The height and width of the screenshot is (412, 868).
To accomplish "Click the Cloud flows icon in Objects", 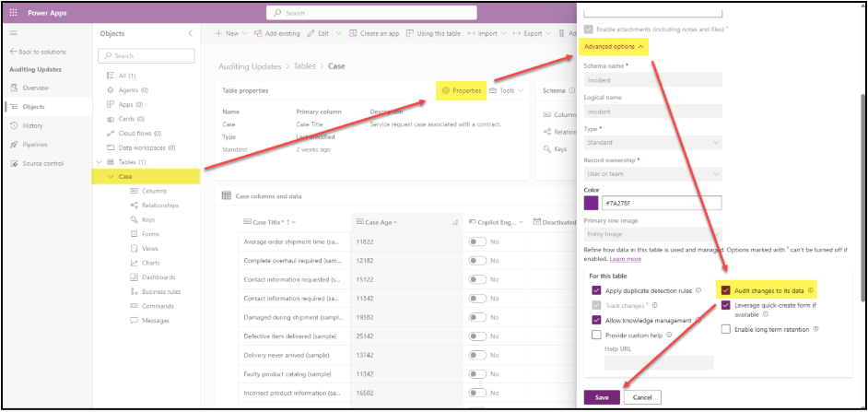I will click(111, 134).
